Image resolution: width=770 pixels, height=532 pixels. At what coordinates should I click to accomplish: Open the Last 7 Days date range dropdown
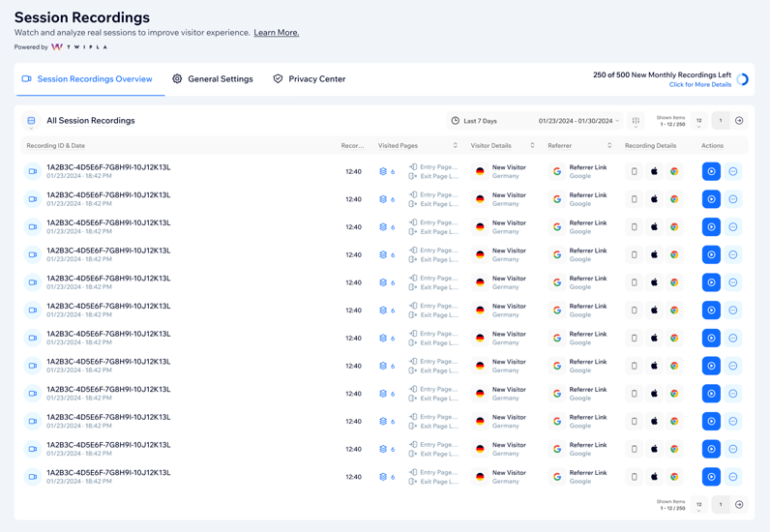[535, 121]
